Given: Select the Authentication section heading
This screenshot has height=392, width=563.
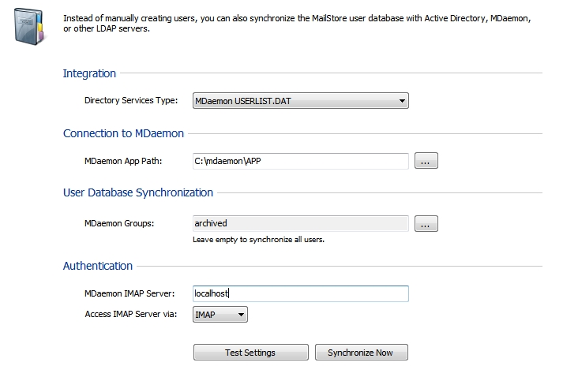Looking at the screenshot, I should tap(98, 266).
